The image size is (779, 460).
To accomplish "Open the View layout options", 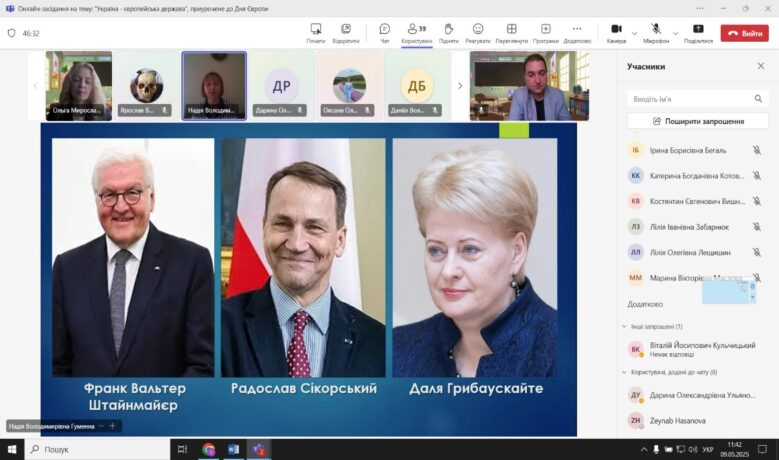I will pyautogui.click(x=511, y=32).
